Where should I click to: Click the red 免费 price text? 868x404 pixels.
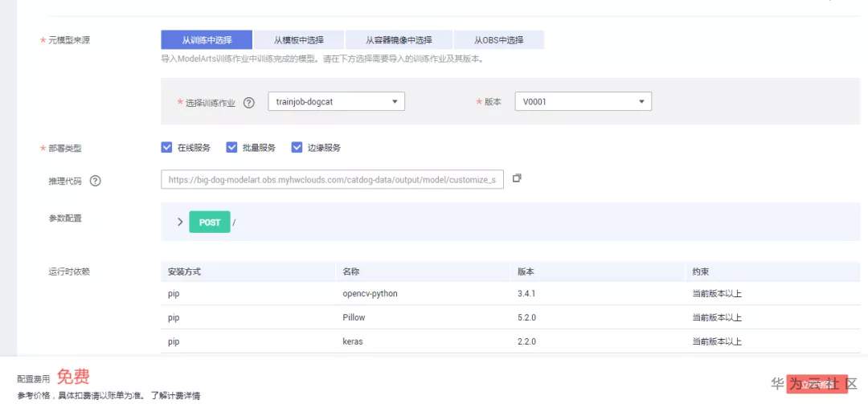click(73, 377)
